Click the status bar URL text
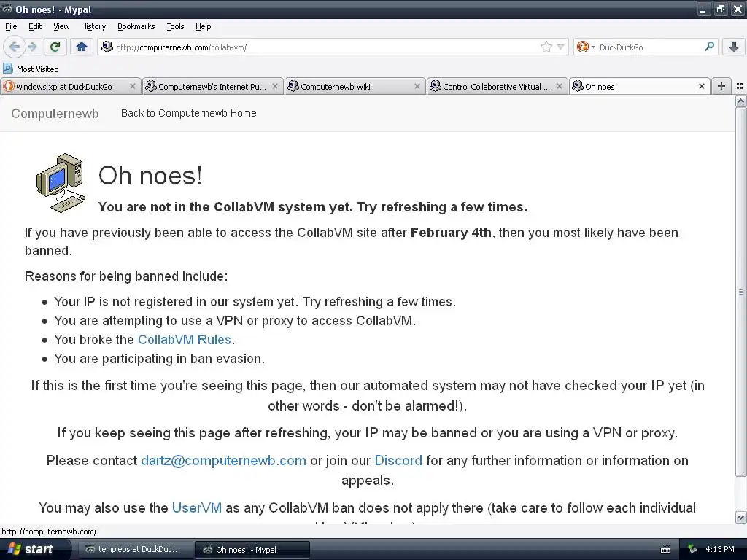Image resolution: width=747 pixels, height=560 pixels. [49, 532]
